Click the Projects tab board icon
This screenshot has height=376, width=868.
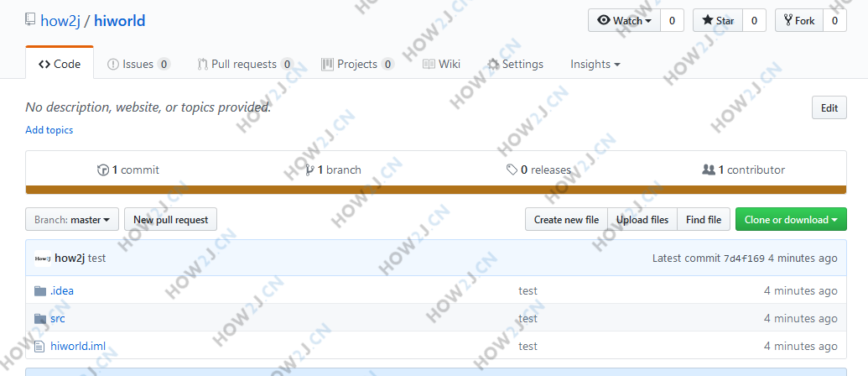pos(327,65)
